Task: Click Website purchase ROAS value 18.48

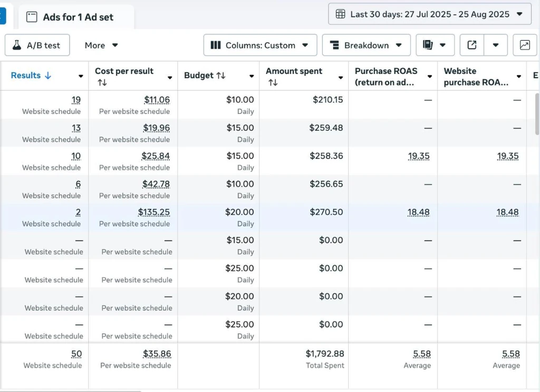Action: click(507, 212)
